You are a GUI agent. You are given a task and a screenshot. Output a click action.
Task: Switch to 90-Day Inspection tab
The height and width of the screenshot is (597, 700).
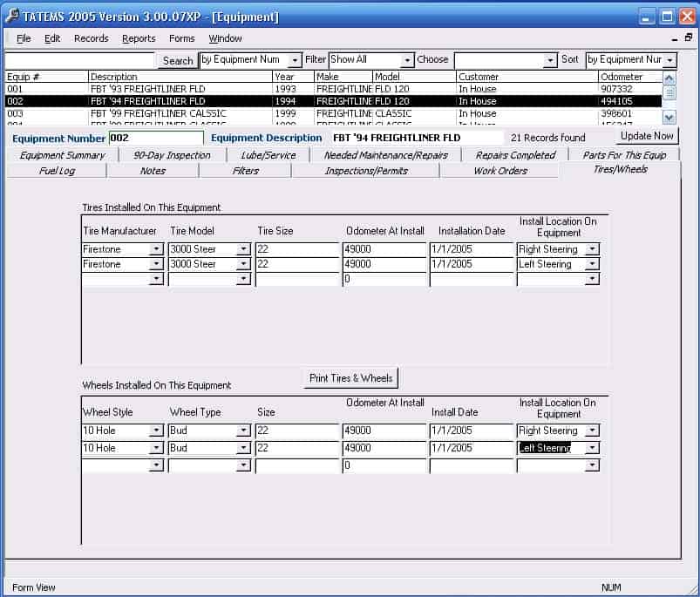point(172,155)
